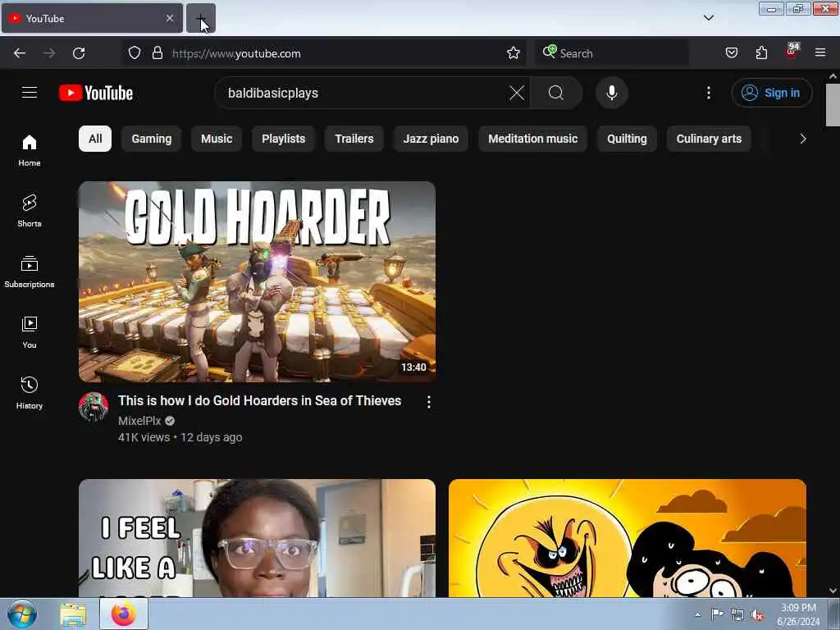Open Subscriptions in the sidebar
This screenshot has width=840, height=630.
click(30, 272)
